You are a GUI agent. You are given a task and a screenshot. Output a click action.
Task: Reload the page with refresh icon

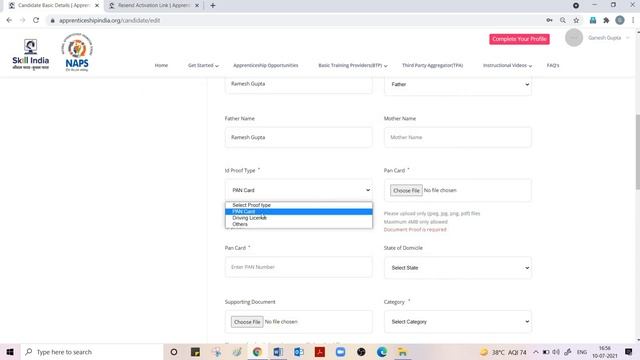(36, 20)
